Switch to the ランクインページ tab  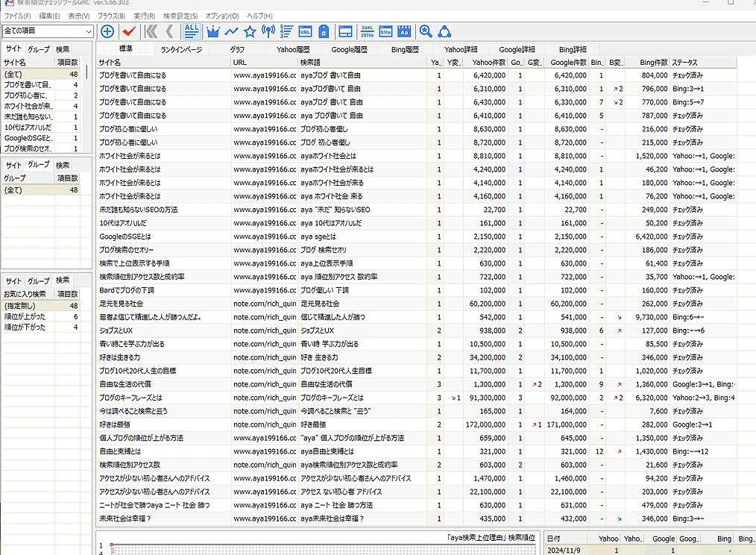(181, 49)
